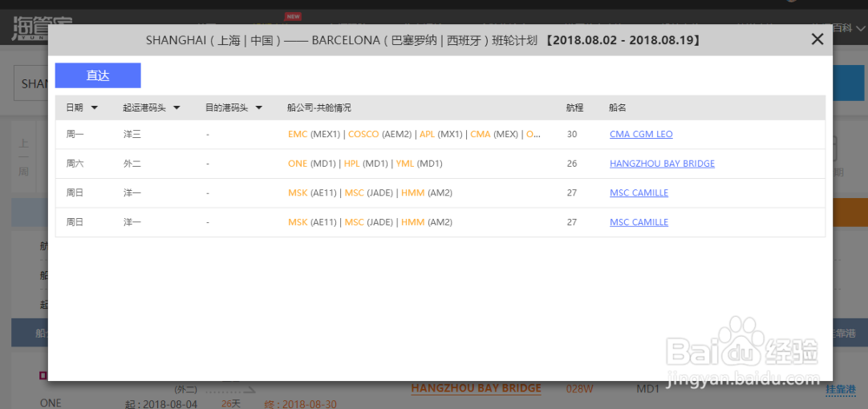Open MSC CAMILLE link in last row
Viewport: 868px width, 409px height.
(639, 222)
